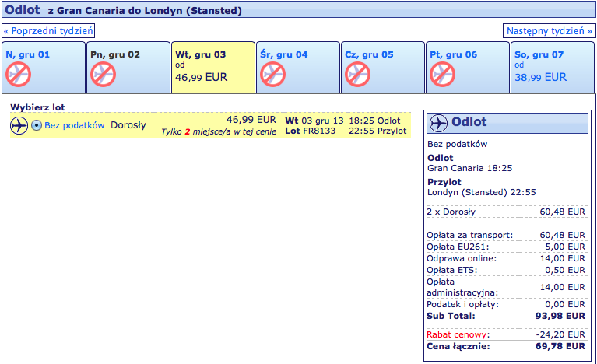Go to next week via Następny tydzień
The height and width of the screenshot is (364, 597).
click(549, 31)
